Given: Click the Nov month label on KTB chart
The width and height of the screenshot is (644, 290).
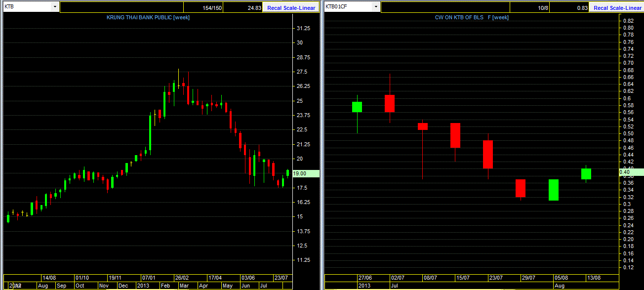Looking at the screenshot, I should tap(104, 286).
